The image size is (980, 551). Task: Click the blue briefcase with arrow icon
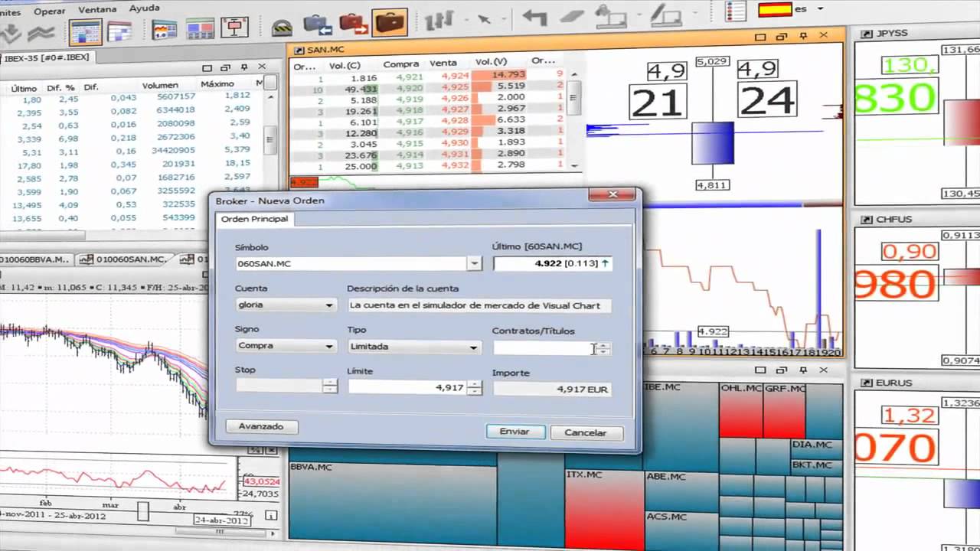pos(318,24)
